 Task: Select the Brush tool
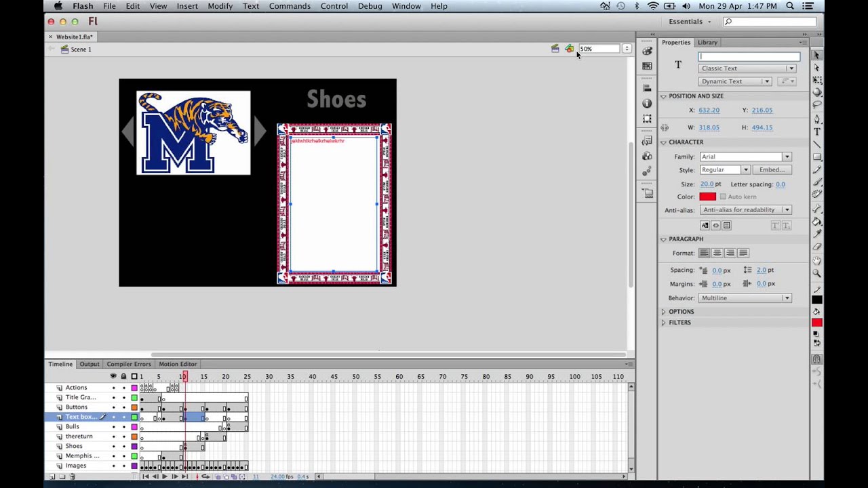[x=816, y=181]
